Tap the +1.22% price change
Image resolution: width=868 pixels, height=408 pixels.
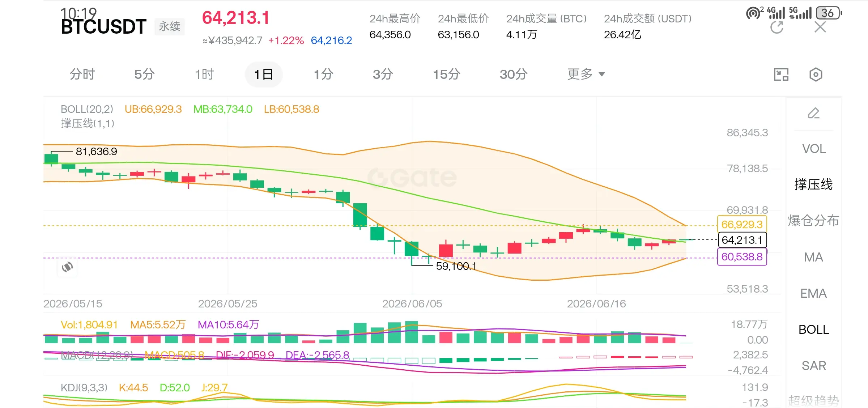tap(286, 41)
